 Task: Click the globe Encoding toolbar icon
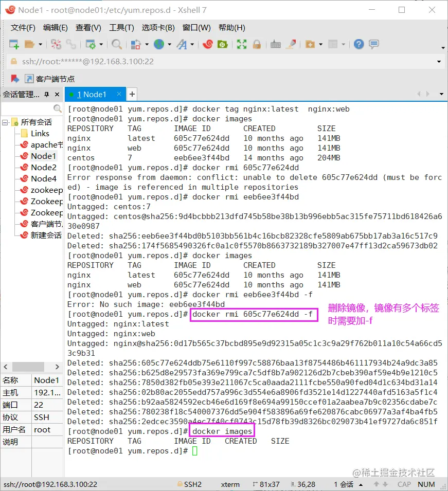159,44
